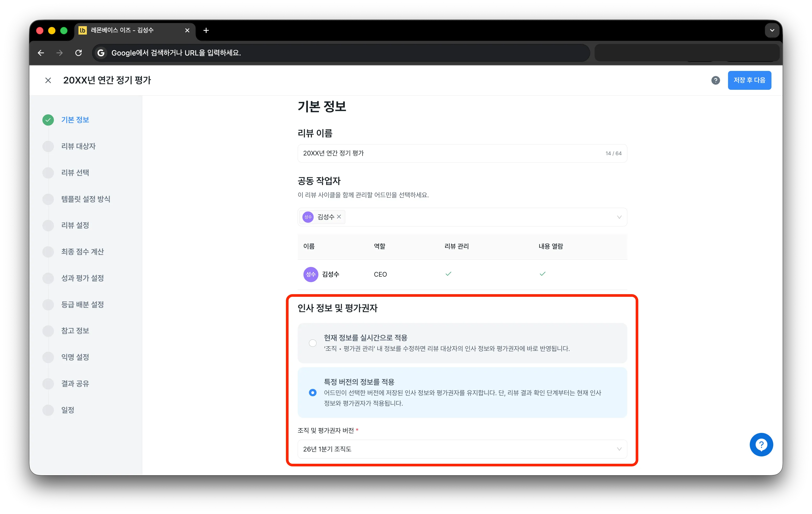
Task: Click the browser back arrow
Action: point(41,53)
